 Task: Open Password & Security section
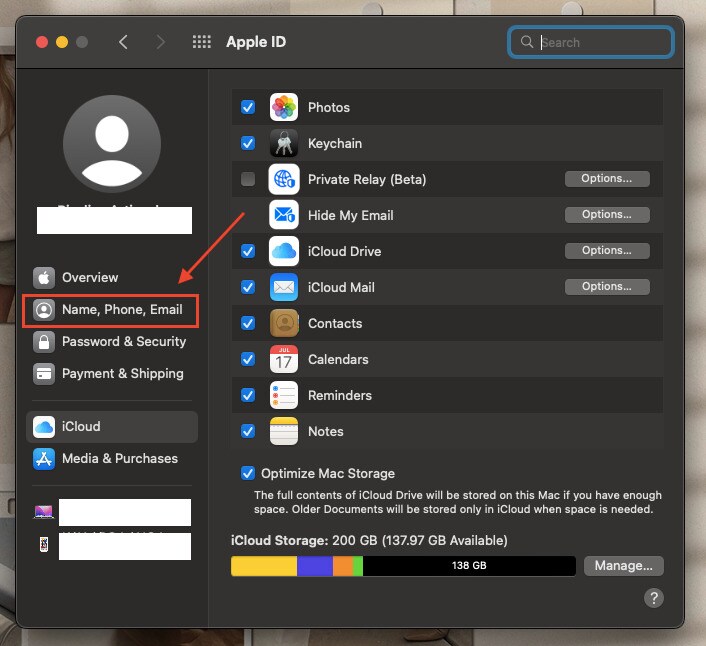coord(112,342)
